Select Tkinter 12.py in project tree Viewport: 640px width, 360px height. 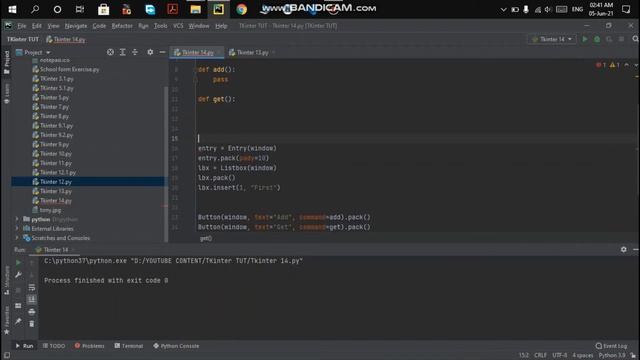pos(56,182)
